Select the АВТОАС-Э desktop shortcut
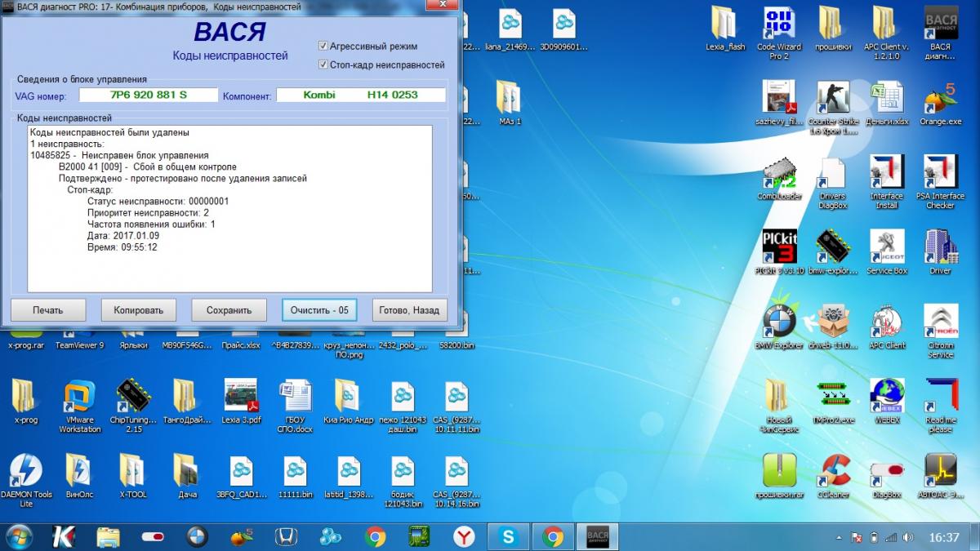Image resolution: width=980 pixels, height=551 pixels. (x=940, y=475)
